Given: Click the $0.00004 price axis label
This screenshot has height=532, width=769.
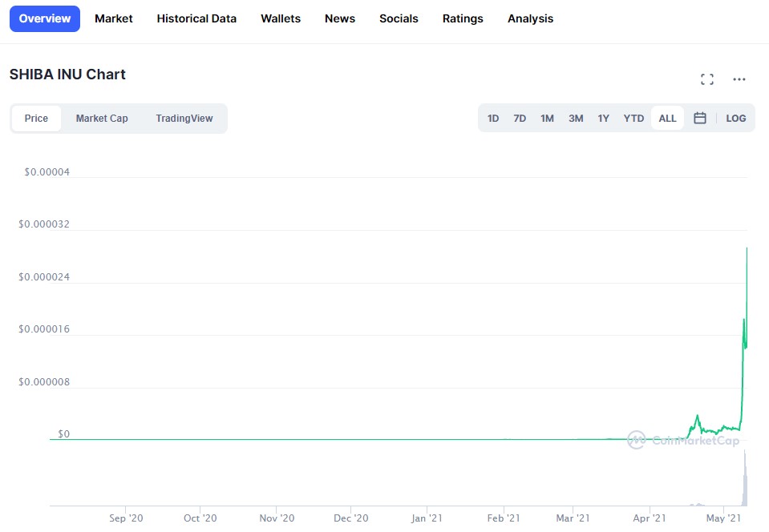Looking at the screenshot, I should (x=47, y=172).
